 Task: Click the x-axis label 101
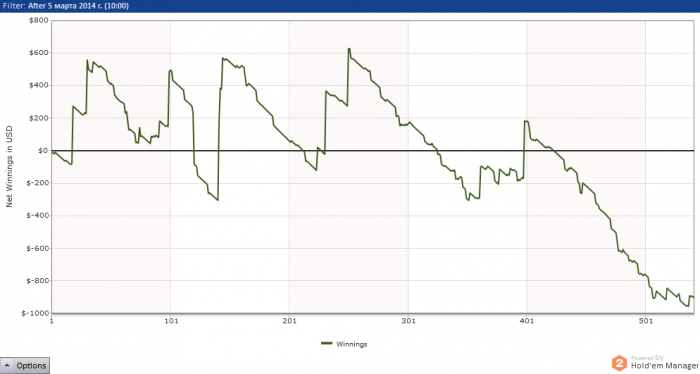171,321
